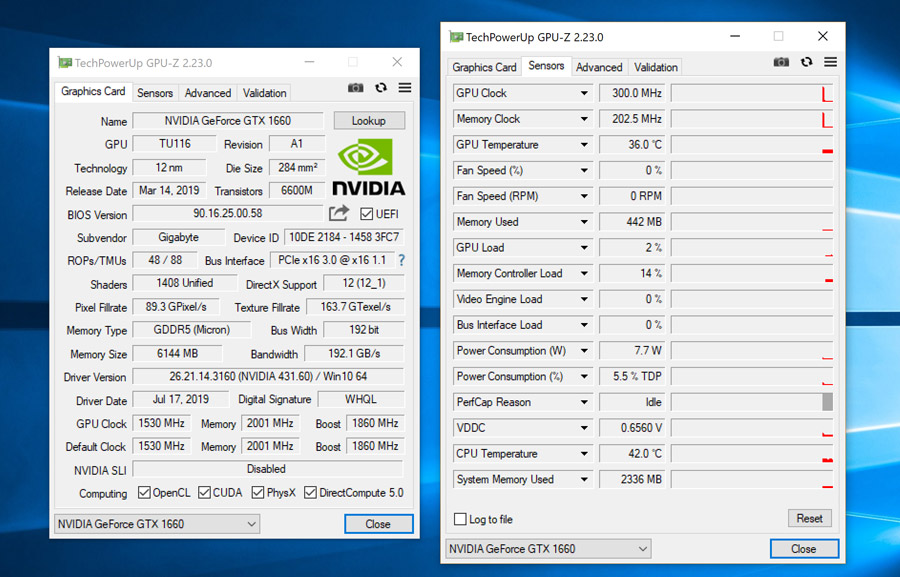Click the Reset button
Image resolution: width=900 pixels, height=577 pixels.
pos(809,518)
